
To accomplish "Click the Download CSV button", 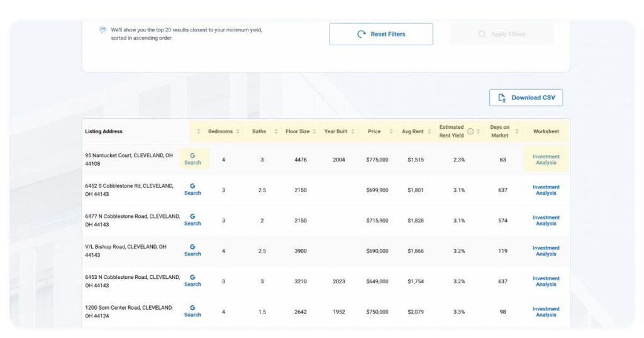I will (526, 97).
